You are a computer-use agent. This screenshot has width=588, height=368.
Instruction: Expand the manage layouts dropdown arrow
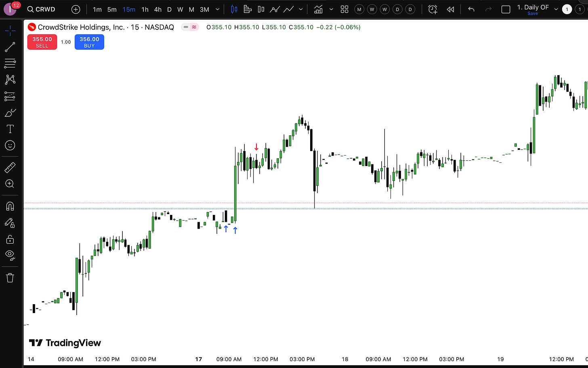[x=556, y=9]
